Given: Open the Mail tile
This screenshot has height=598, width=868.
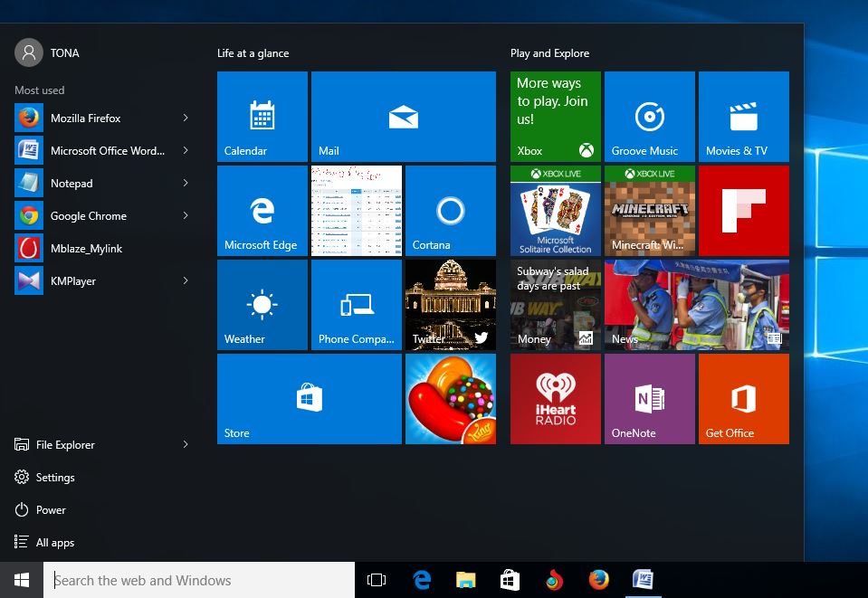Looking at the screenshot, I should [x=404, y=117].
